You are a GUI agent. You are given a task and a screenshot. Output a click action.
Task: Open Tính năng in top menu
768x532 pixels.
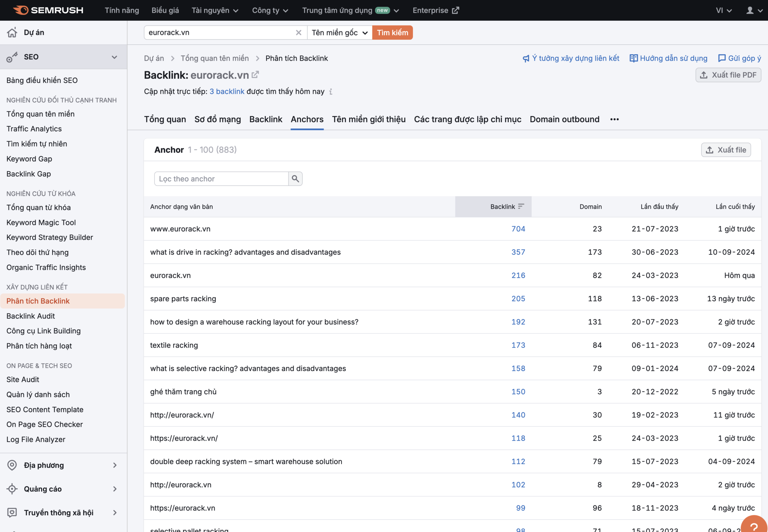pyautogui.click(x=122, y=10)
